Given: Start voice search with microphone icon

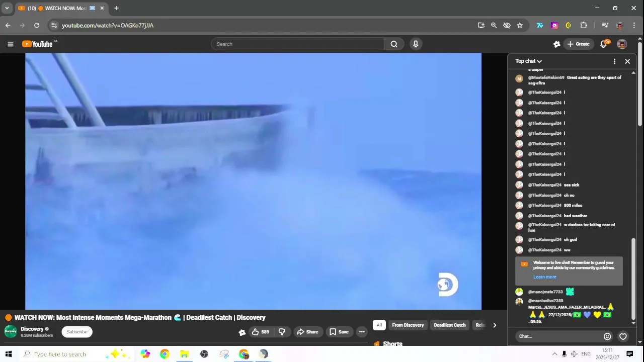Looking at the screenshot, I should (x=416, y=44).
